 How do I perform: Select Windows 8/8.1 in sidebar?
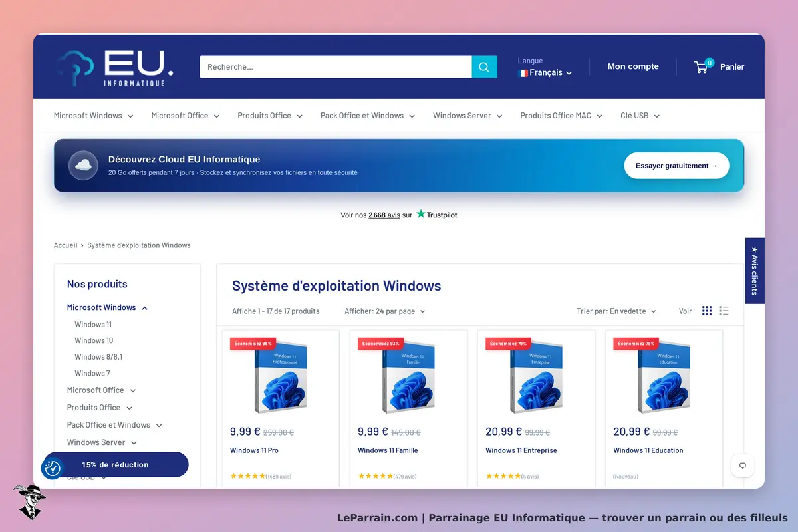pyautogui.click(x=98, y=357)
